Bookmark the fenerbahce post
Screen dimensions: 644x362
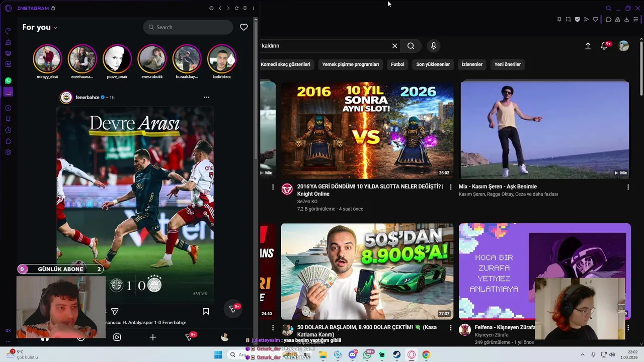tap(206, 311)
